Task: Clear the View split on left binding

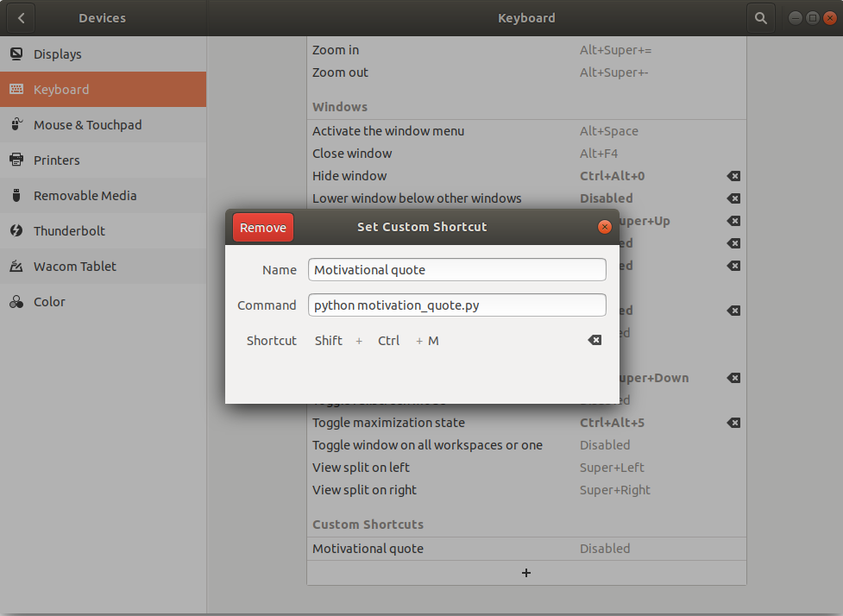Action: click(x=733, y=467)
